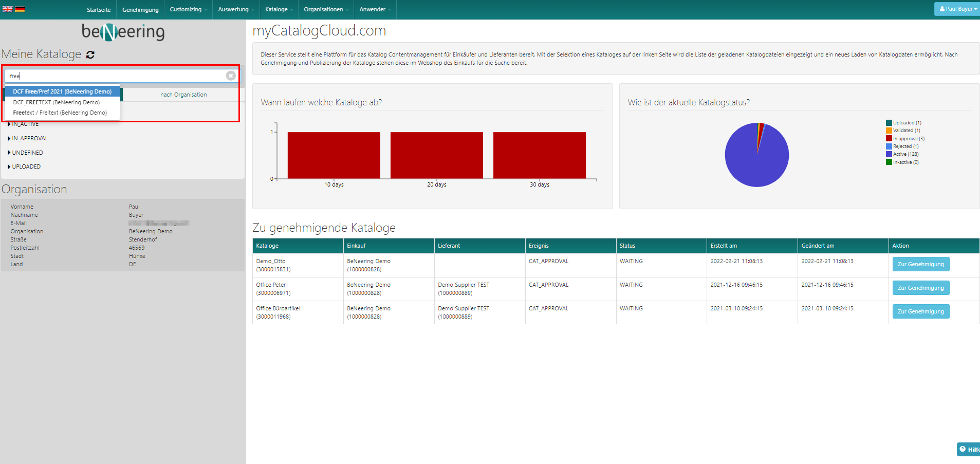Select DCF Free/Pref 2021 suggestion
Screen dimensions: 980x464
(62, 91)
